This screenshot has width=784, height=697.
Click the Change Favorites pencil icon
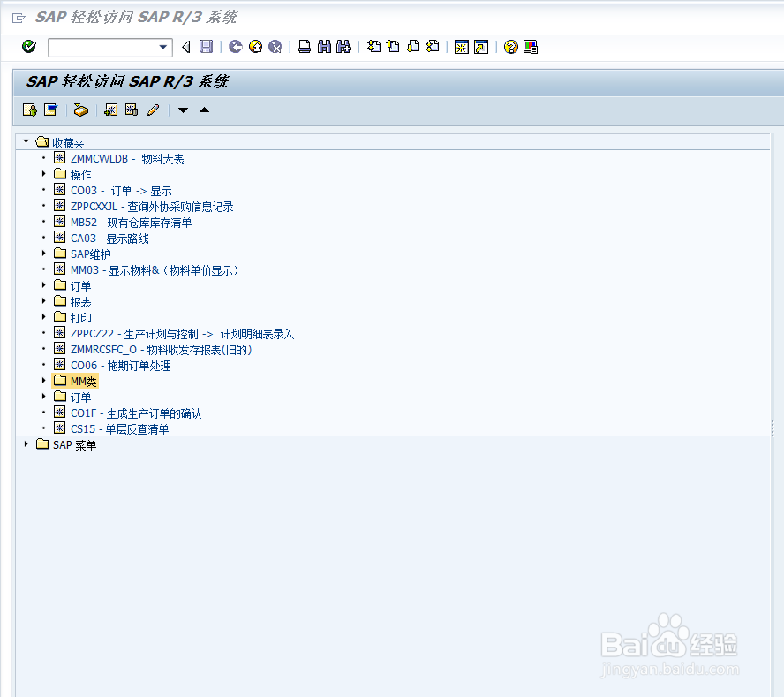(x=153, y=110)
